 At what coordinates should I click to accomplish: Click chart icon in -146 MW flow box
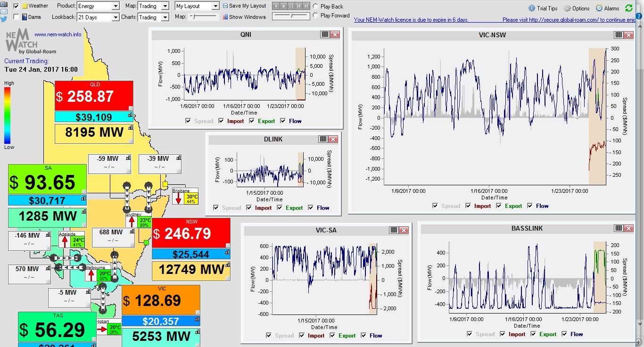coord(48,235)
